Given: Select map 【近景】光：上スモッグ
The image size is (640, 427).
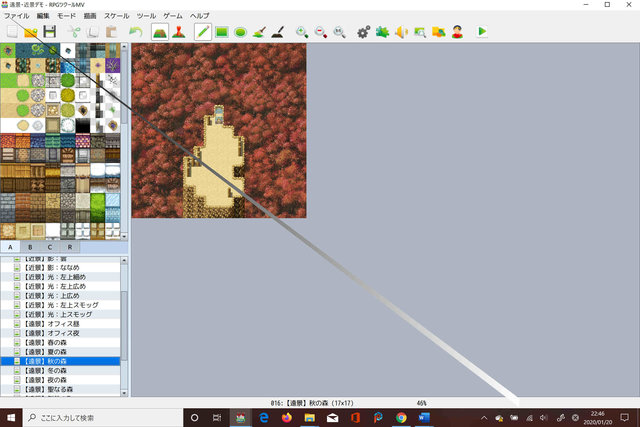Looking at the screenshot, I should (x=60, y=314).
